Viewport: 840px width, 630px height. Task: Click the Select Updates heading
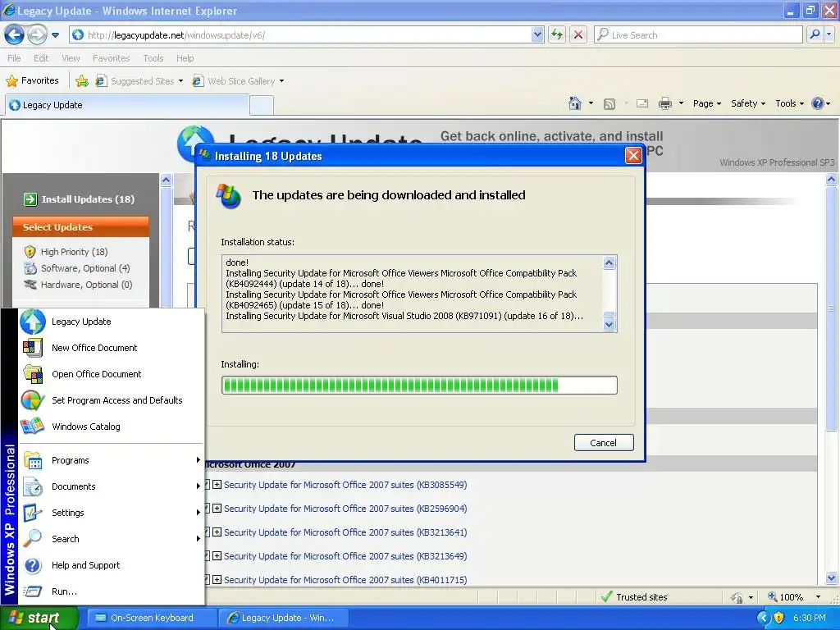click(80, 226)
